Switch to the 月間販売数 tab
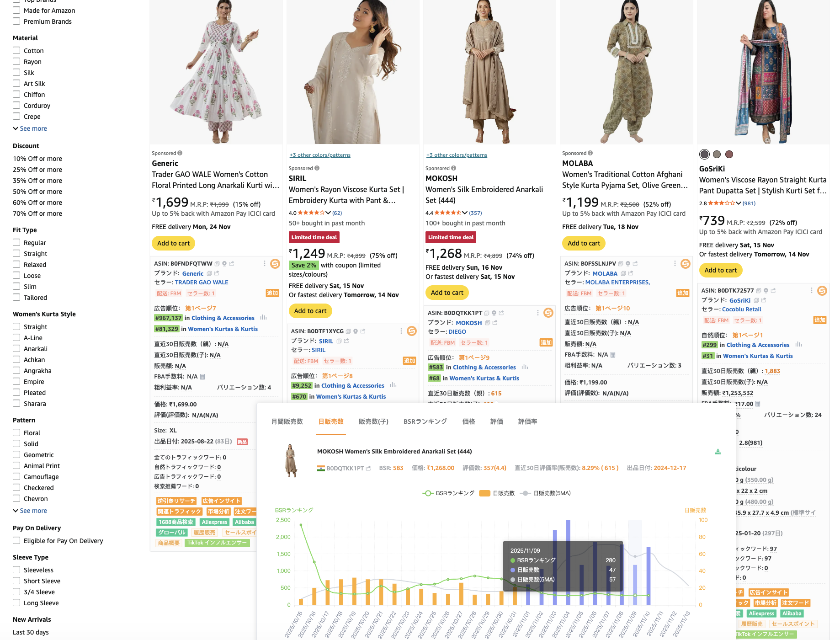The width and height of the screenshot is (840, 640). 287,421
